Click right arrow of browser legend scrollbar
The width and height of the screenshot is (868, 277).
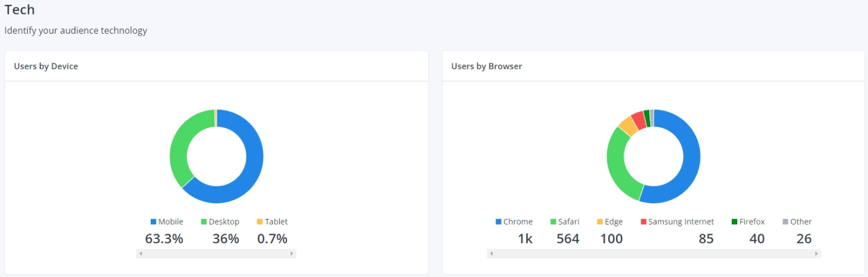(x=817, y=253)
